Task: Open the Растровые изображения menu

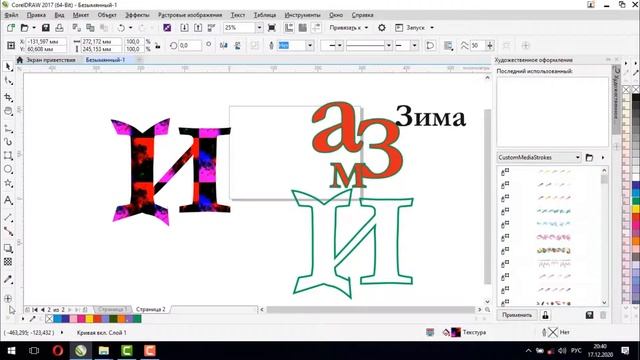Action: (190, 15)
